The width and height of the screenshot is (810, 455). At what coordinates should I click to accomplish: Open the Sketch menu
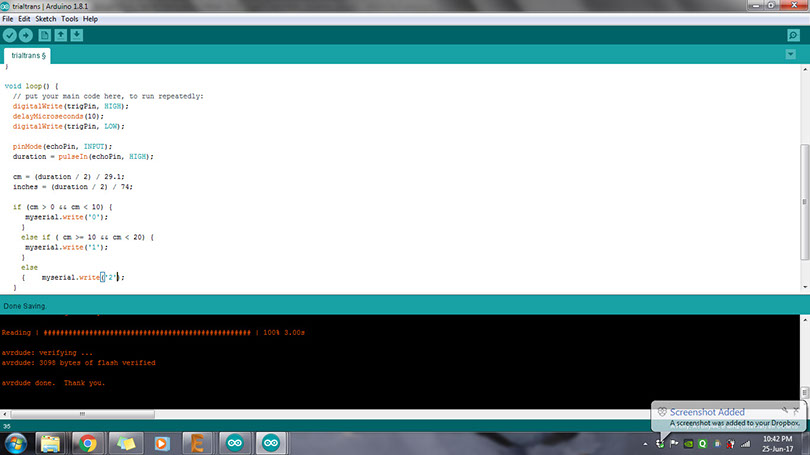pos(45,19)
